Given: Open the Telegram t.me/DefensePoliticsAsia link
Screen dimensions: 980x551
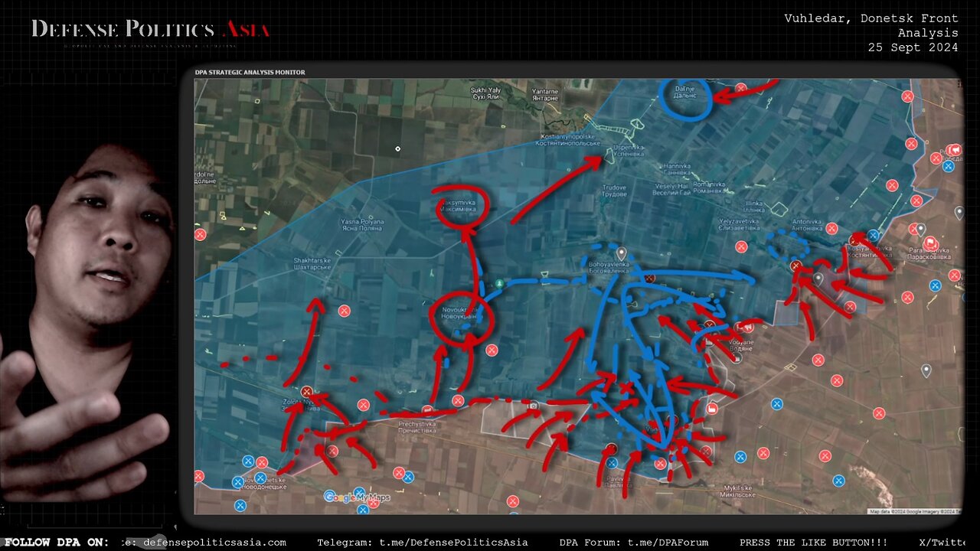Looking at the screenshot, I should click(x=423, y=543).
